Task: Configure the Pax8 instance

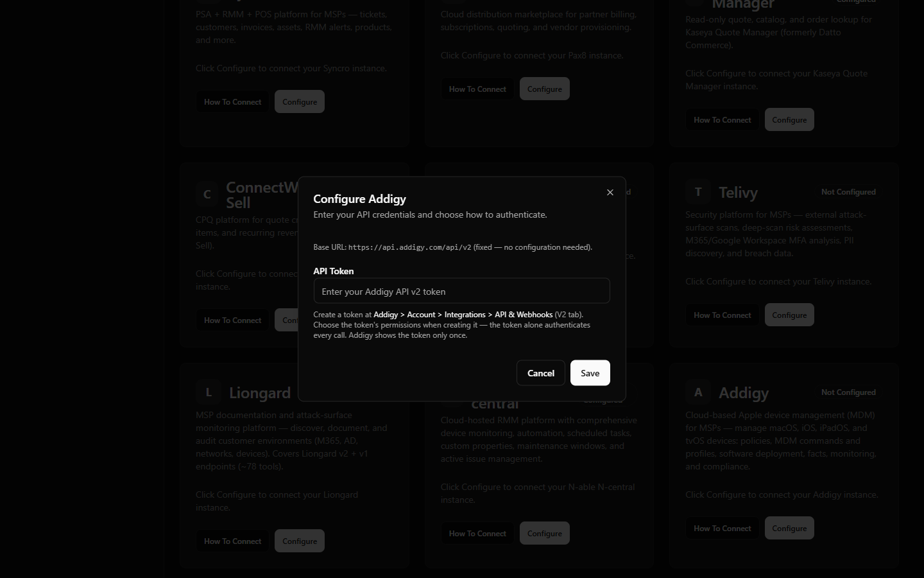Action: click(x=545, y=89)
